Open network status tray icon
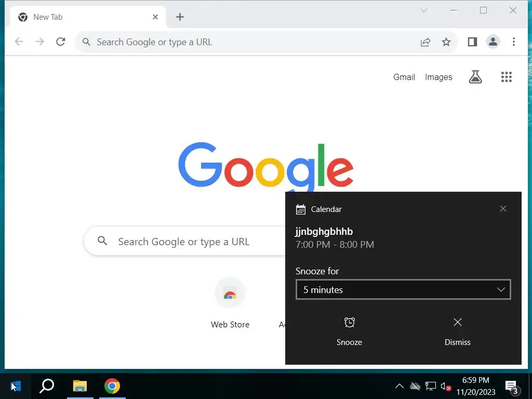Image resolution: width=532 pixels, height=399 pixels. click(x=431, y=386)
